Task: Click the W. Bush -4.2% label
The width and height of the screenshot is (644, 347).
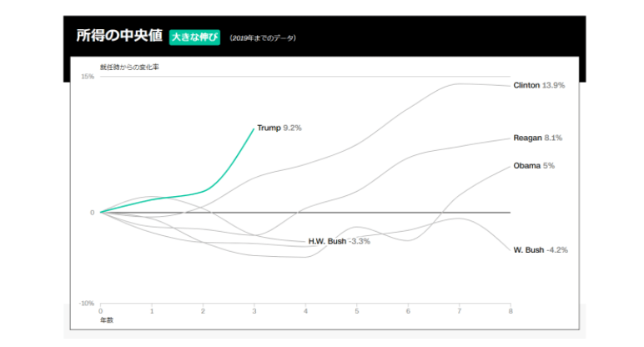Action: point(541,249)
